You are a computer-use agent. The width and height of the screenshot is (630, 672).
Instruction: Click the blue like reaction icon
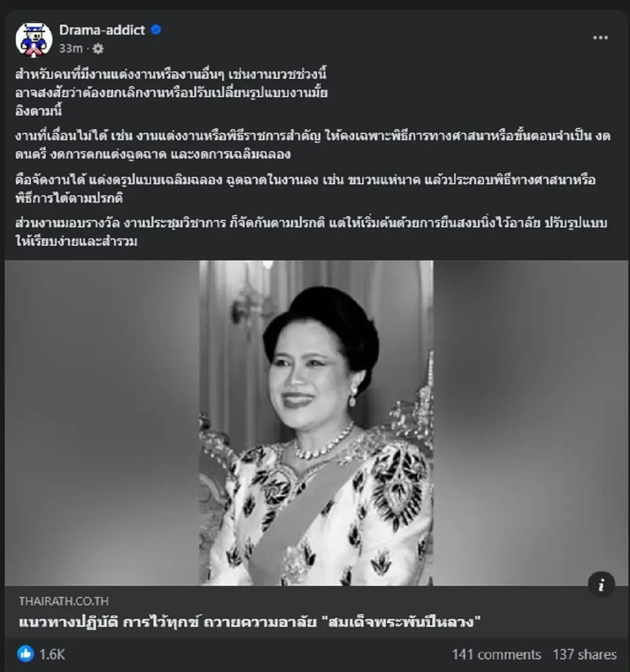click(25, 654)
